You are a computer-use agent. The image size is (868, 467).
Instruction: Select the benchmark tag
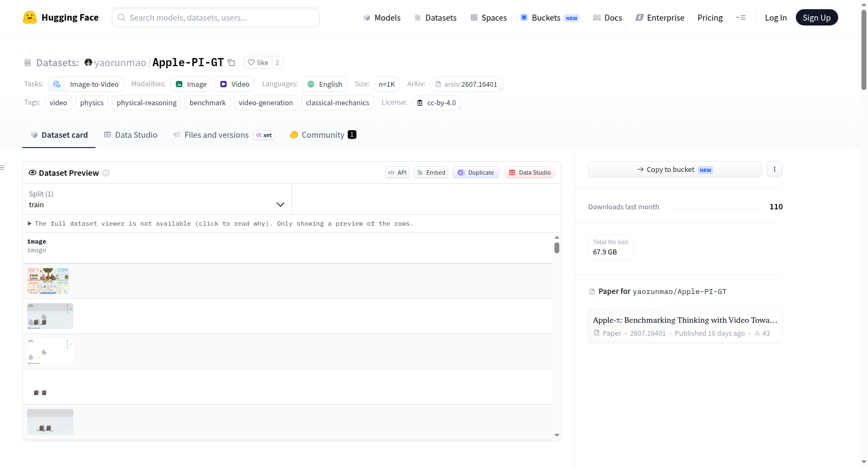click(x=208, y=103)
